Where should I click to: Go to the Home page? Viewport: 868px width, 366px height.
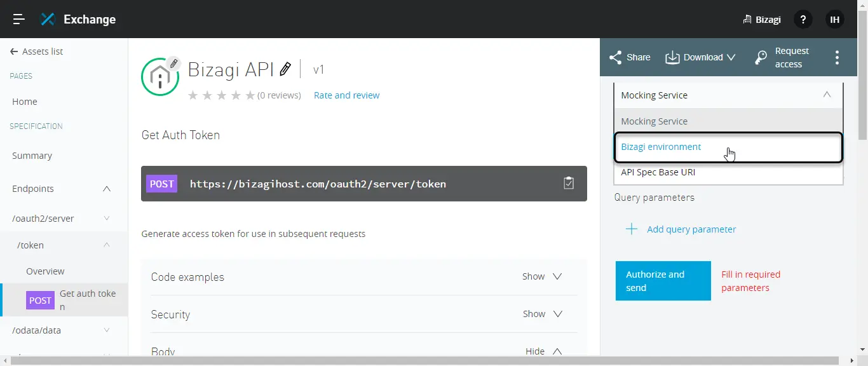pyautogui.click(x=25, y=102)
